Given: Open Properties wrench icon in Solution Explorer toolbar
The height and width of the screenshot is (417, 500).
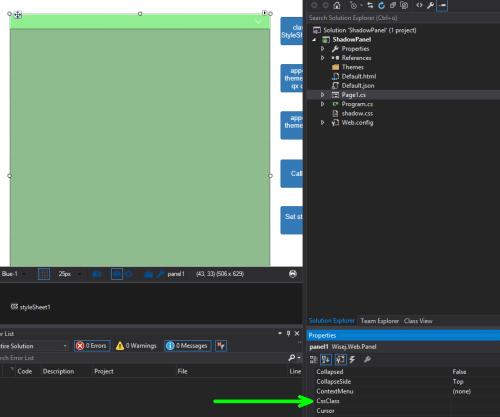Looking at the screenshot, I should (x=430, y=5).
